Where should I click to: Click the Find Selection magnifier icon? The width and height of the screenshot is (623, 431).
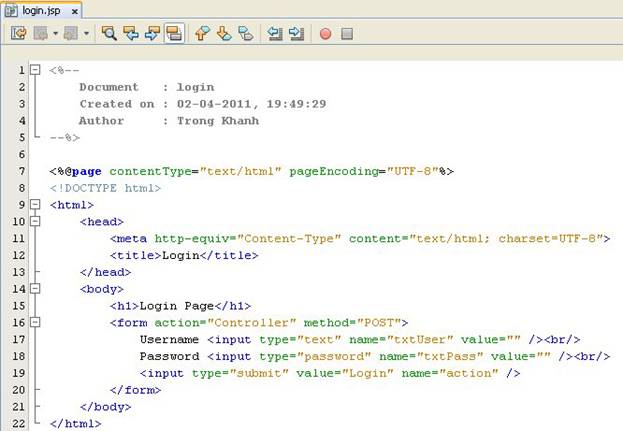coord(109,33)
